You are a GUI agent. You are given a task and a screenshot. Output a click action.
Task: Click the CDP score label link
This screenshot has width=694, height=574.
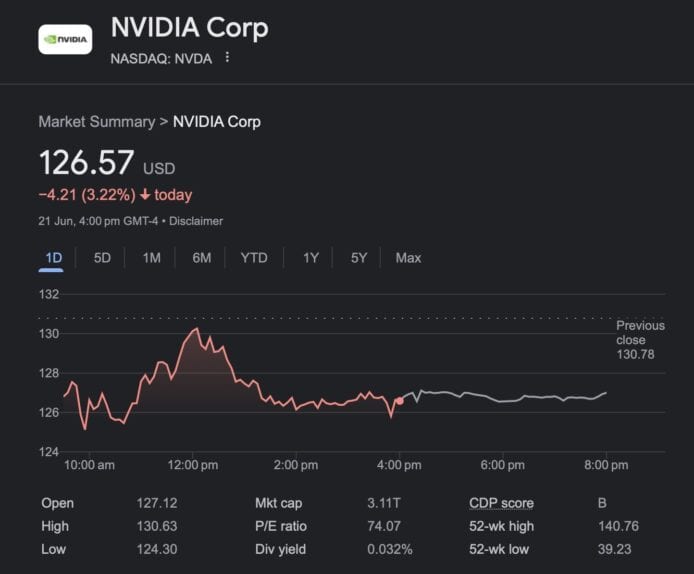501,503
